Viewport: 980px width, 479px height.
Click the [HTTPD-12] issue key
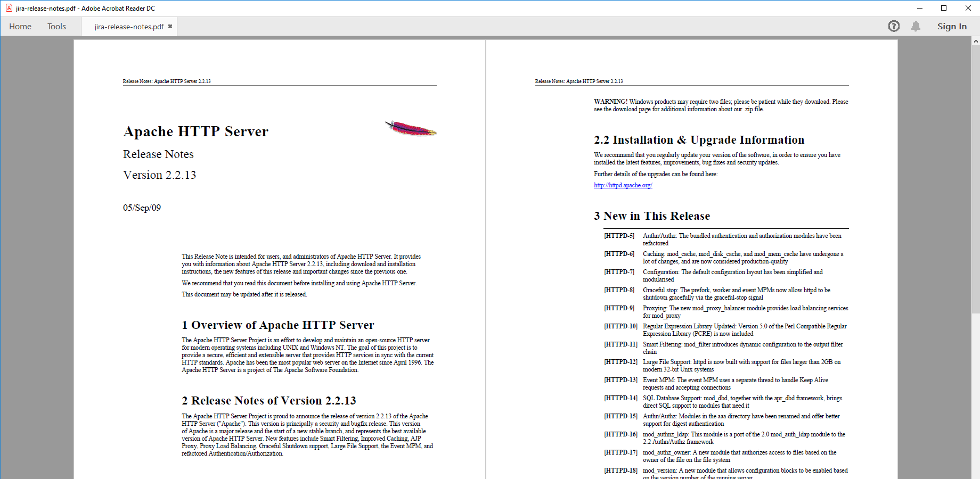click(621, 362)
